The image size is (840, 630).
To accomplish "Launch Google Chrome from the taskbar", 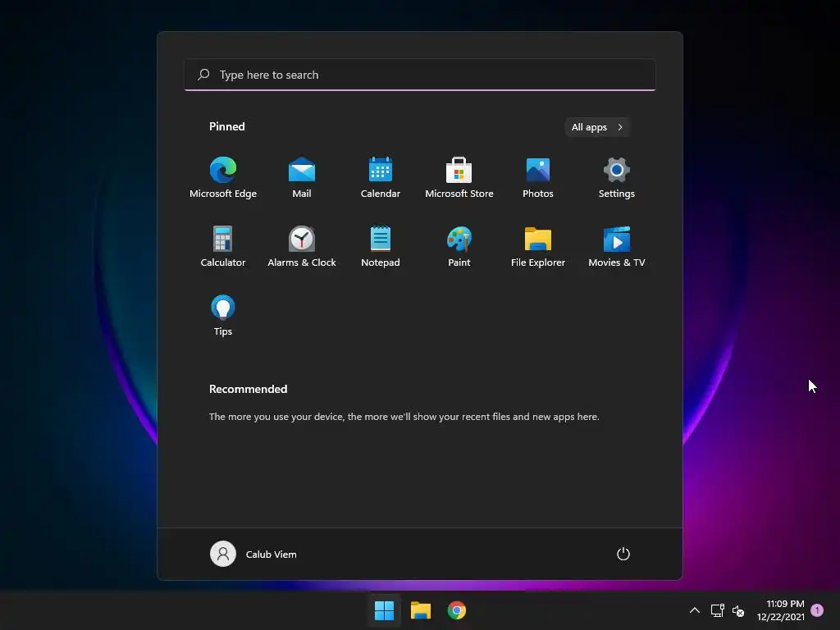I will point(456,610).
